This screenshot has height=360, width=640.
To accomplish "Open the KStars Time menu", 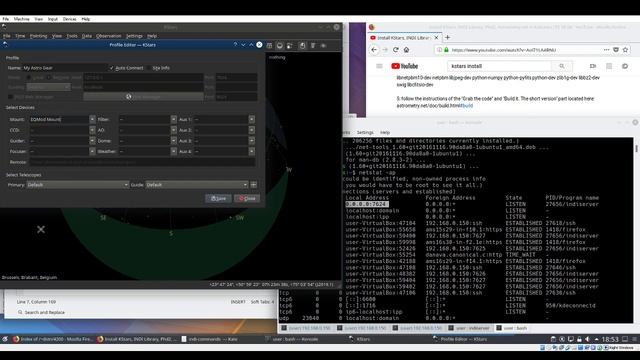I will point(20,36).
